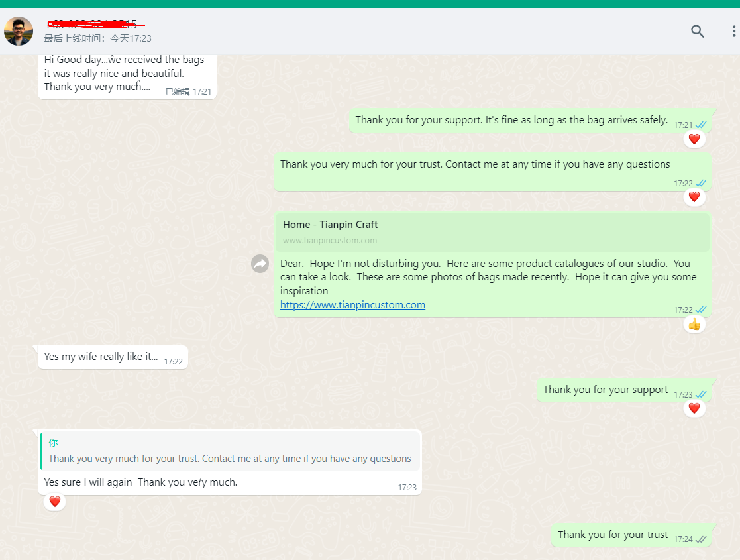
Task: Click heart reaction under 'Yes sure I will again'
Action: pos(55,502)
